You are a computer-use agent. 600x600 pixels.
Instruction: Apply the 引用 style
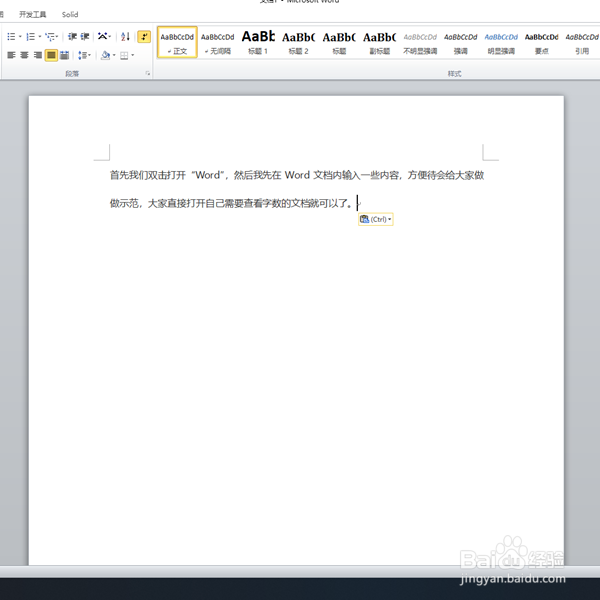582,42
